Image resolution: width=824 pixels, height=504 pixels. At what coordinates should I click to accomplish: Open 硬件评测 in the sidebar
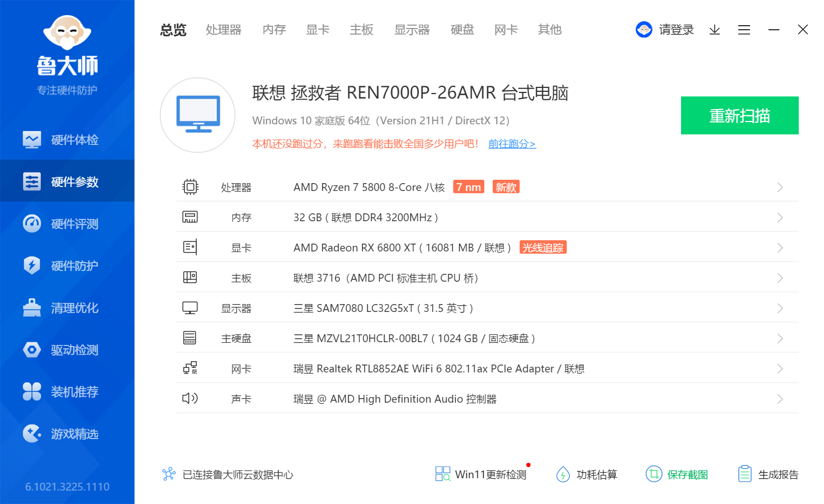(x=67, y=223)
